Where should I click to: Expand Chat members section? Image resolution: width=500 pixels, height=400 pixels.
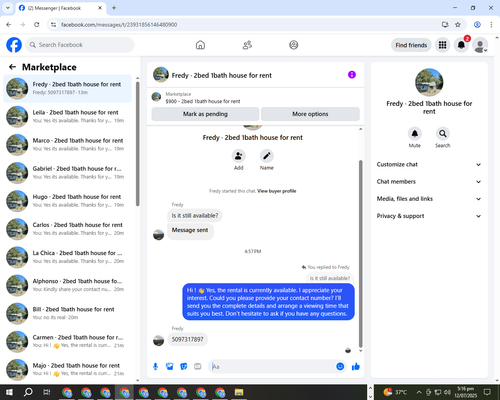coord(429,182)
